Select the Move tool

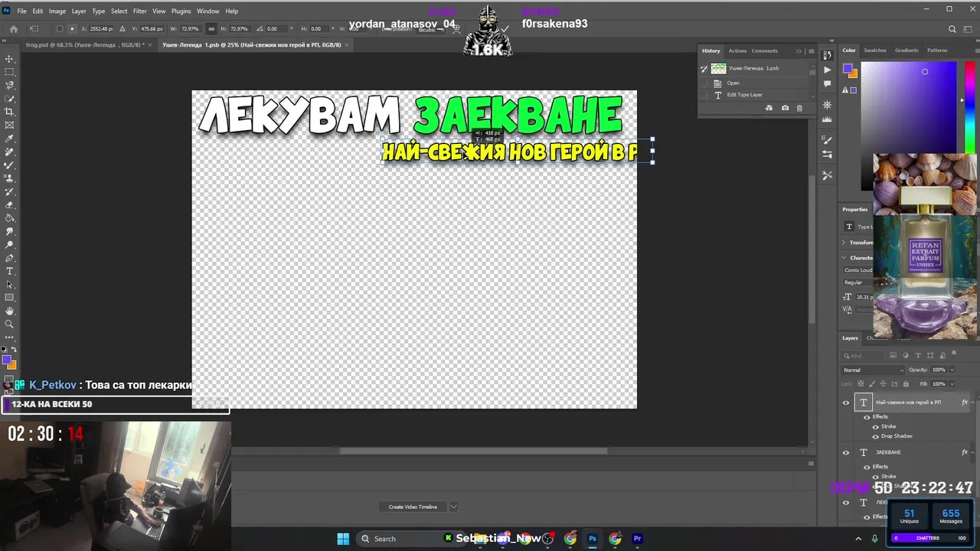pos(9,59)
